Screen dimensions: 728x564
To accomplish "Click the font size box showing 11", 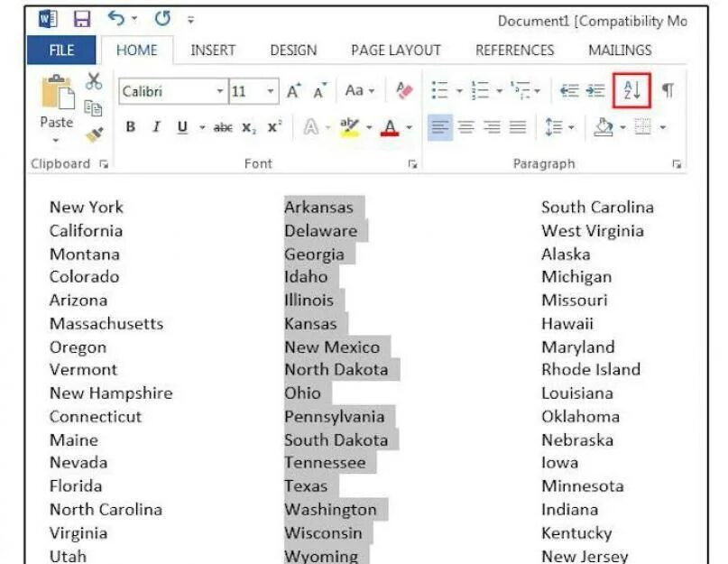I will 246,91.
